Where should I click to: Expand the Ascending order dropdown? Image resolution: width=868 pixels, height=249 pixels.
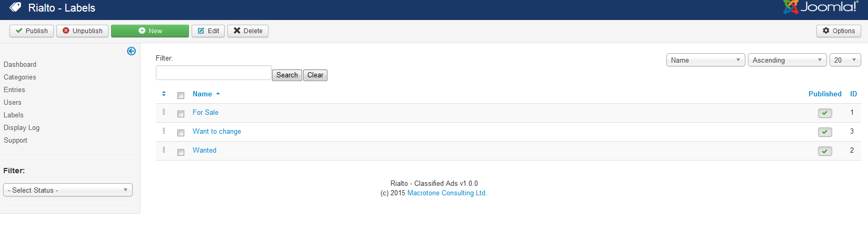pos(786,60)
